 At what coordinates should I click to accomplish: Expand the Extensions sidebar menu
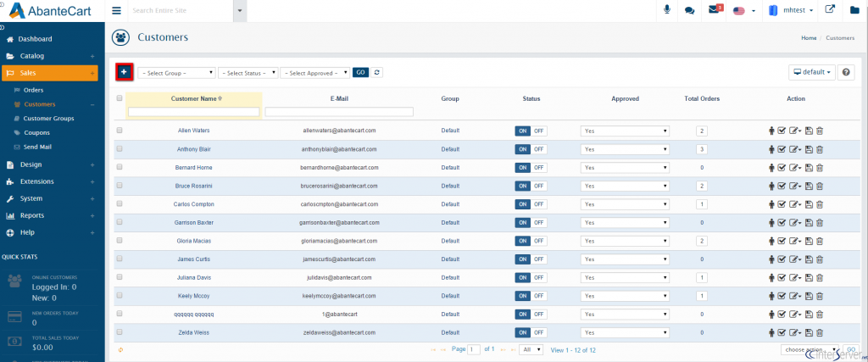click(37, 181)
